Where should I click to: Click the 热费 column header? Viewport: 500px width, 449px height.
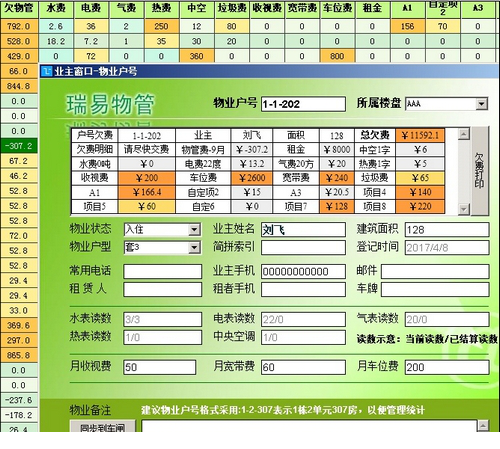(x=161, y=9)
